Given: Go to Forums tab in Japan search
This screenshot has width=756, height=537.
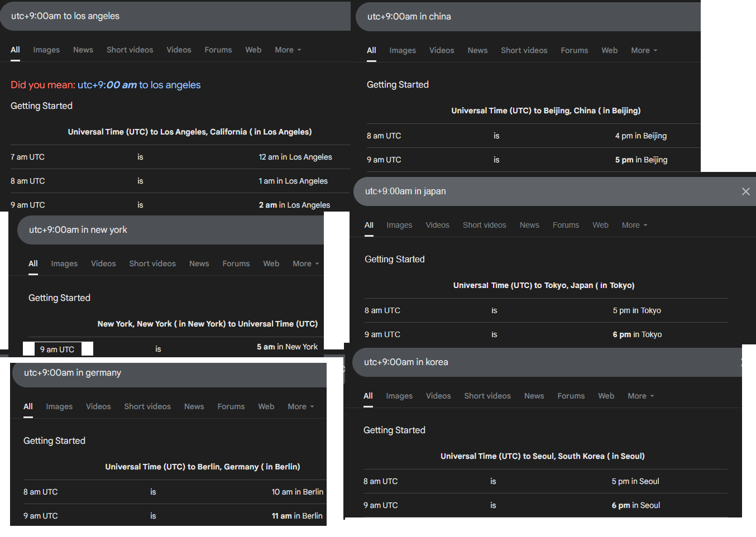Looking at the screenshot, I should tap(566, 225).
